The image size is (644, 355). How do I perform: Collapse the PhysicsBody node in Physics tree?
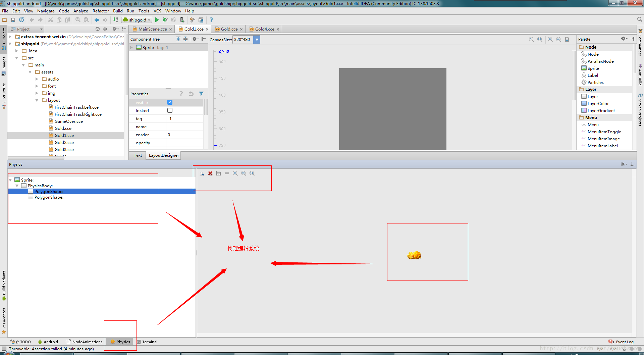pyautogui.click(x=17, y=186)
